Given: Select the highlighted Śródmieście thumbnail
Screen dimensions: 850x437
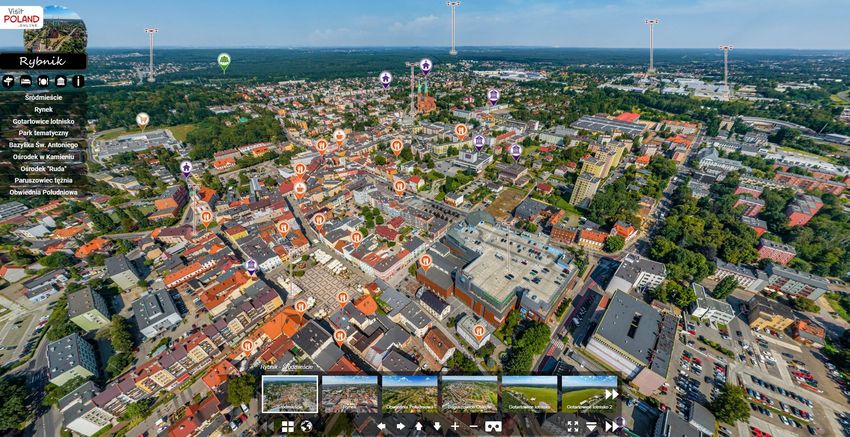Looking at the screenshot, I should point(290,394).
